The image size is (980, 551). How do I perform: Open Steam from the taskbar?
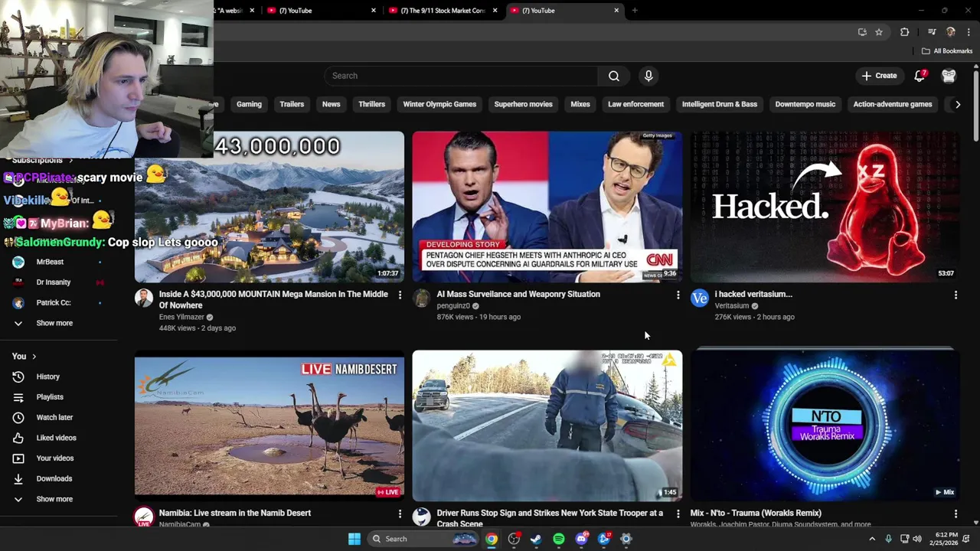click(536, 539)
